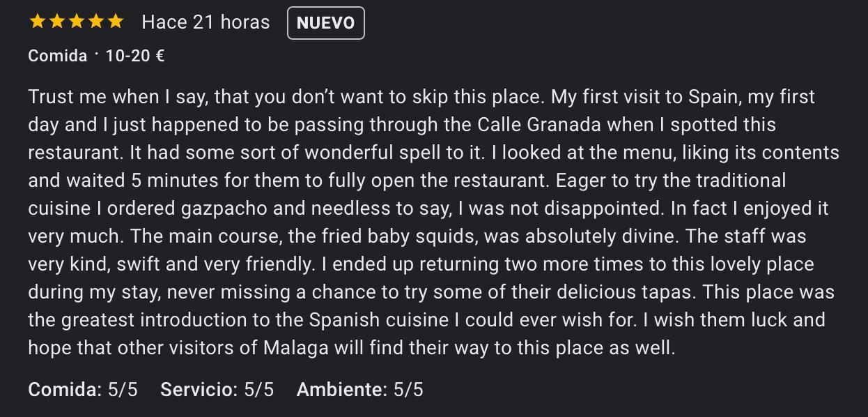The image size is (868, 417).
Task: Click the fifth rating star
Action: click(x=116, y=22)
